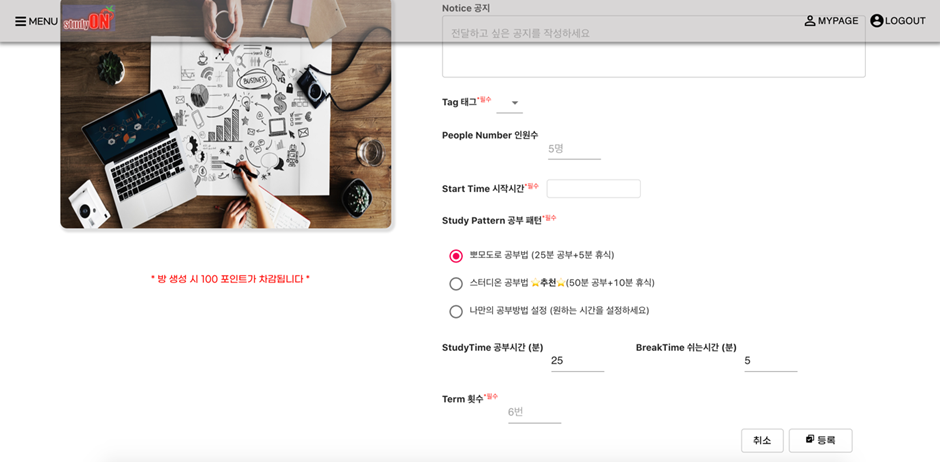Open MYPAGE person icon
The image size is (940, 462).
[x=809, y=21]
